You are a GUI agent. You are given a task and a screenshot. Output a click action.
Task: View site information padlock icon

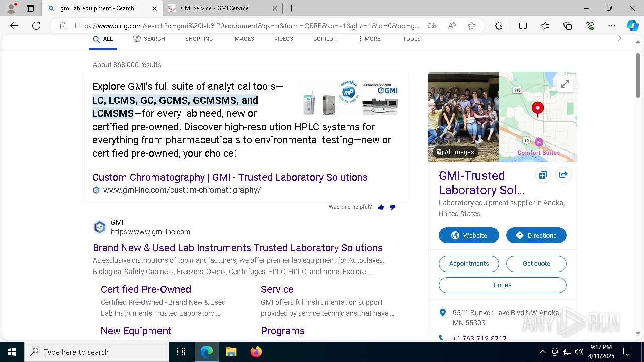click(x=63, y=26)
